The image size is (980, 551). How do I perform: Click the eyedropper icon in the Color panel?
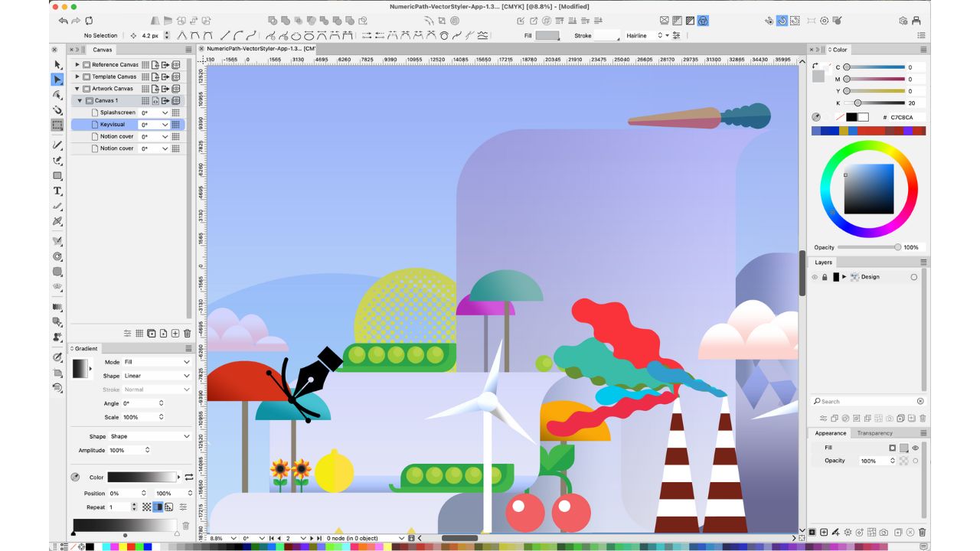pyautogui.click(x=816, y=117)
